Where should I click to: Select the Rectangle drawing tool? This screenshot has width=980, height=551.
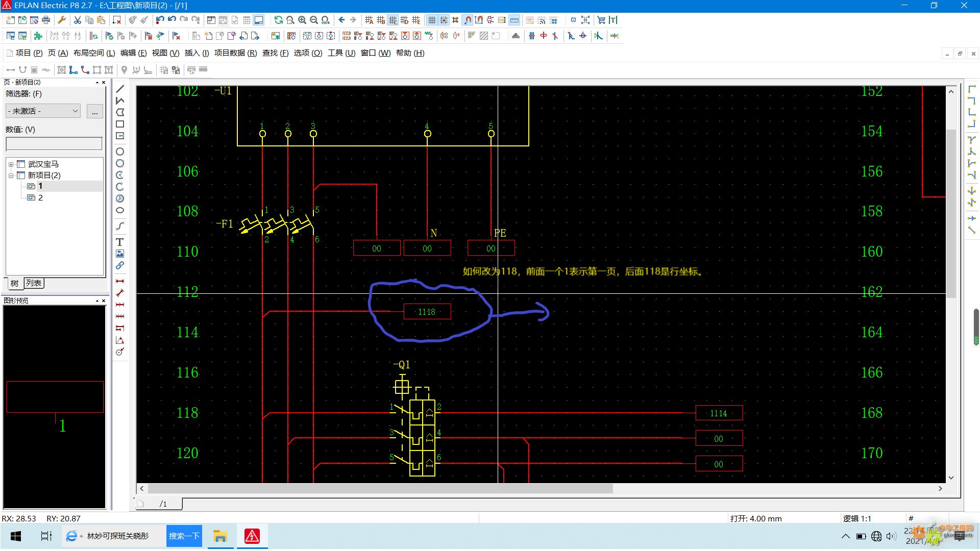[x=120, y=124]
